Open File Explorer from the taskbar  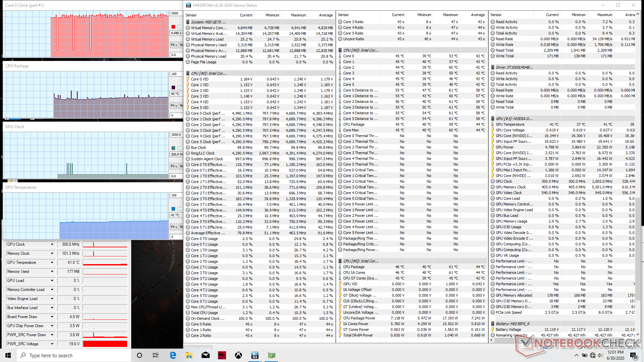point(189,355)
